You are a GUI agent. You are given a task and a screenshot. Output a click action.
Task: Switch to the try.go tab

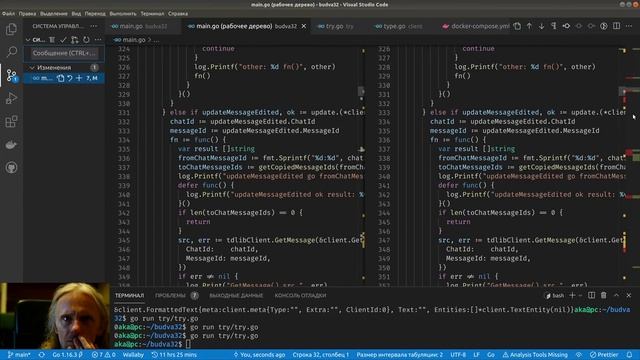[338, 26]
